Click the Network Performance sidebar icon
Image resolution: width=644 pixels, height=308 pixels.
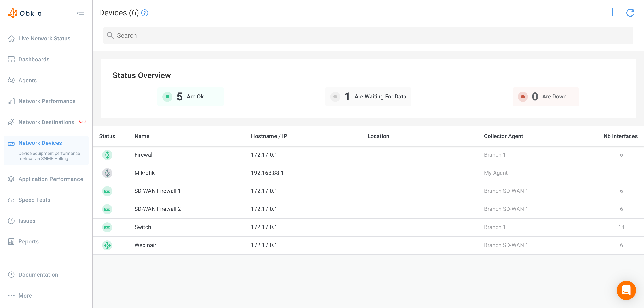click(11, 101)
